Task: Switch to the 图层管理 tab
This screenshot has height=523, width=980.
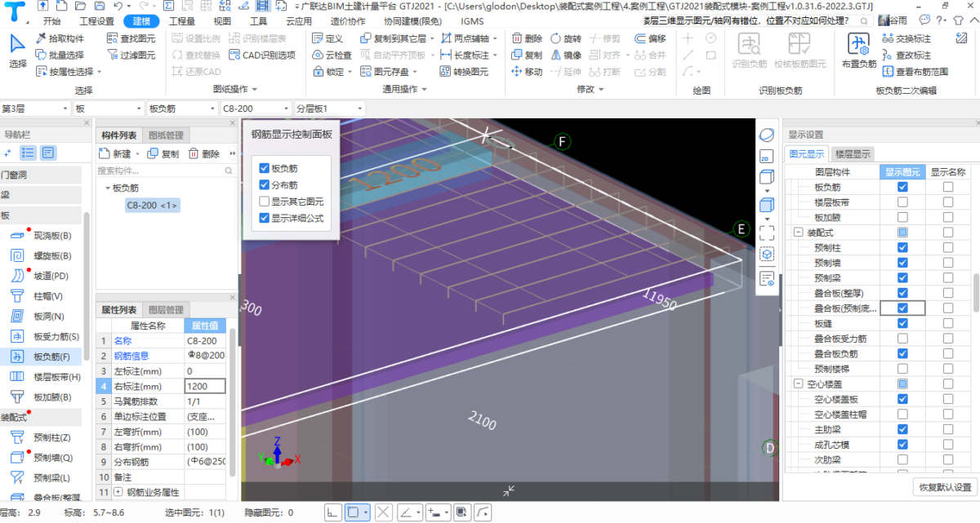Action: (167, 309)
